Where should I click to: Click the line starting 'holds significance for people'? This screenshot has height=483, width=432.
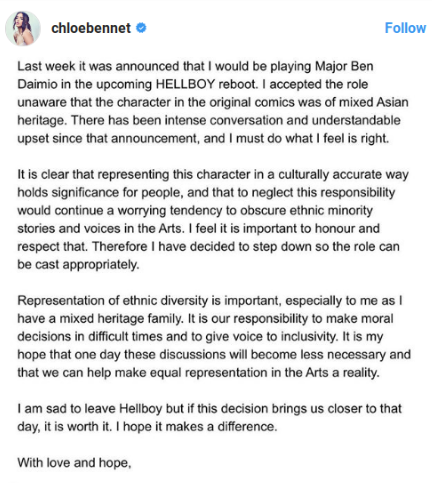[x=206, y=193]
